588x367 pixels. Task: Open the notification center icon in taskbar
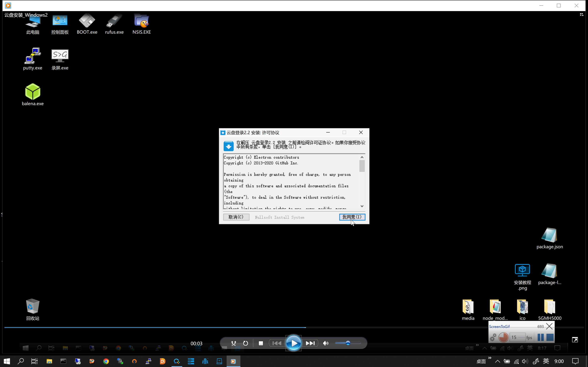pos(575,361)
